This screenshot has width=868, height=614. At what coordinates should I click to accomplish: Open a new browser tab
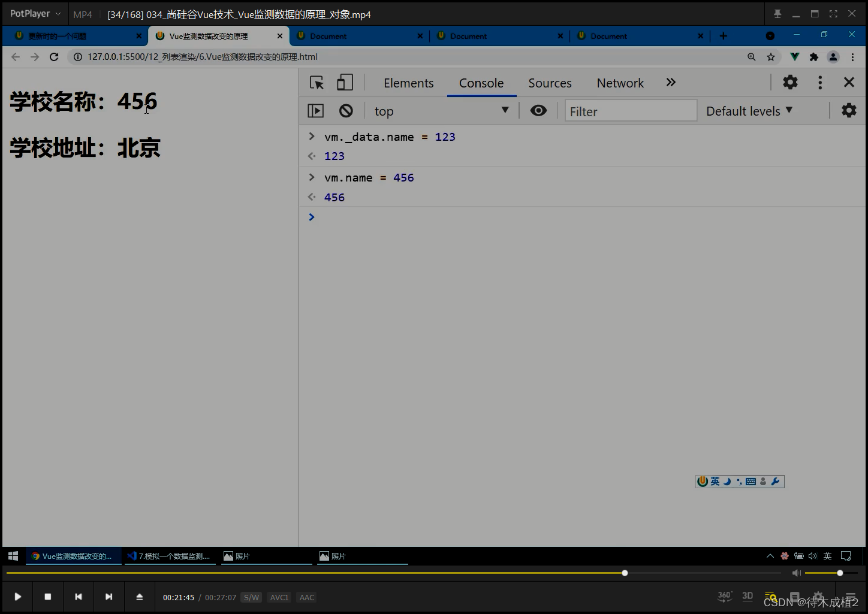tap(724, 36)
